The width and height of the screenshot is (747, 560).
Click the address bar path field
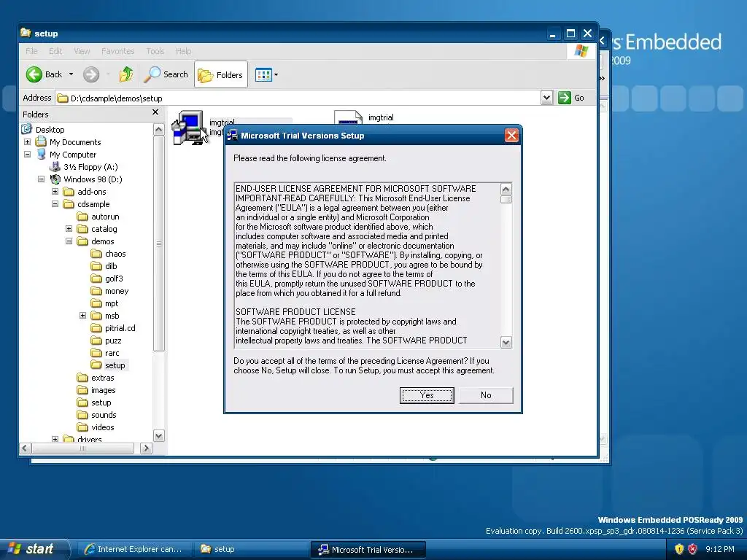tap(298, 98)
